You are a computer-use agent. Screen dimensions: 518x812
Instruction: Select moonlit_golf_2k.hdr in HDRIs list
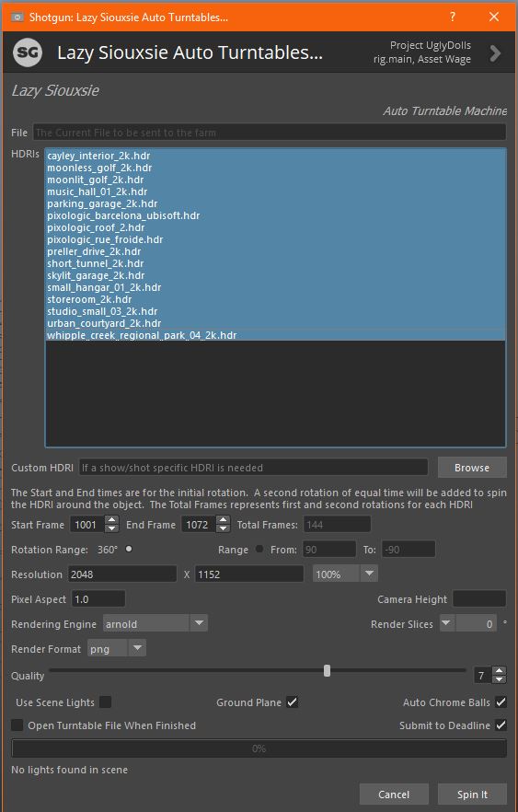(275, 180)
